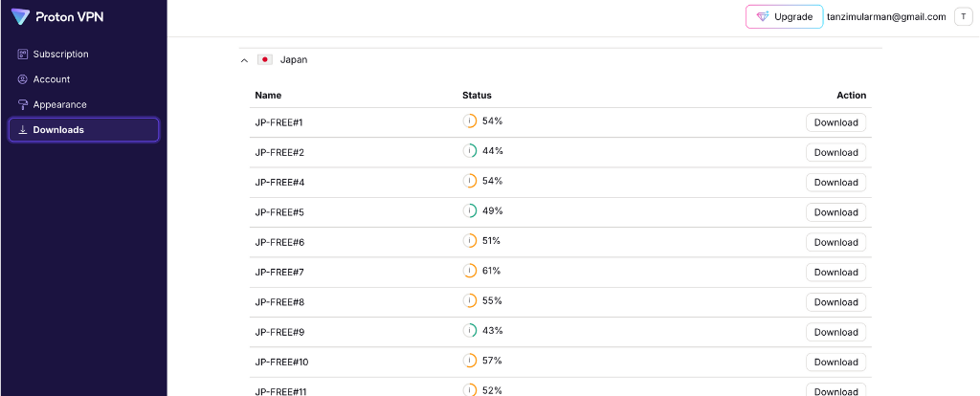Click the Subscription sidebar icon
Viewport: 980px width, 396px height.
pyautogui.click(x=23, y=55)
